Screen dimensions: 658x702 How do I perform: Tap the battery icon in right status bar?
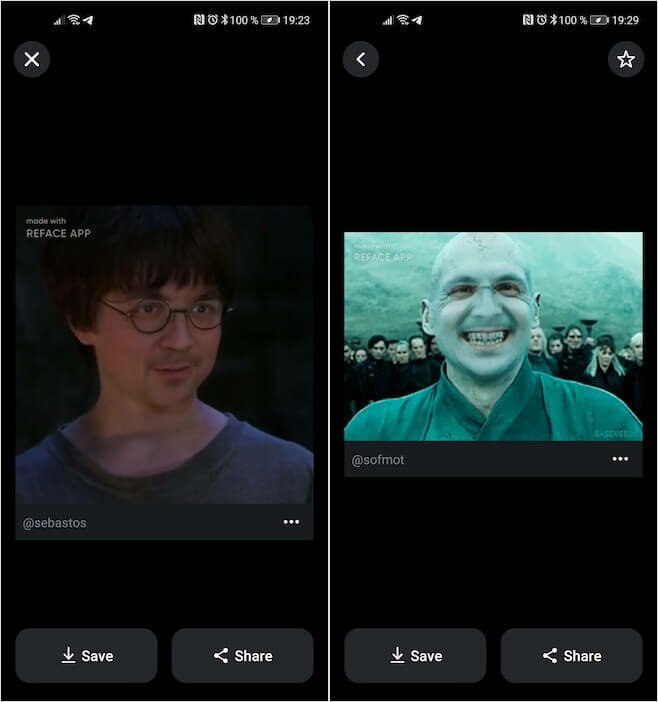click(x=599, y=20)
